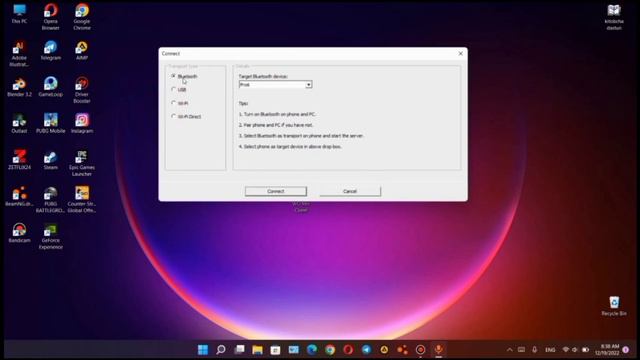Click the Connect button
The width and height of the screenshot is (640, 360).
tap(276, 191)
